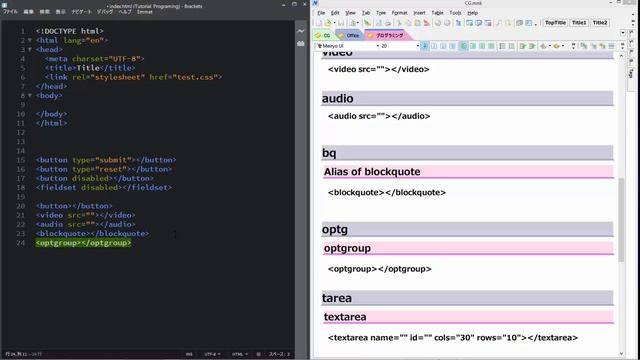Toggle justify alignment in the CG.mmk format bar
640x360 pixels.
coord(491,46)
